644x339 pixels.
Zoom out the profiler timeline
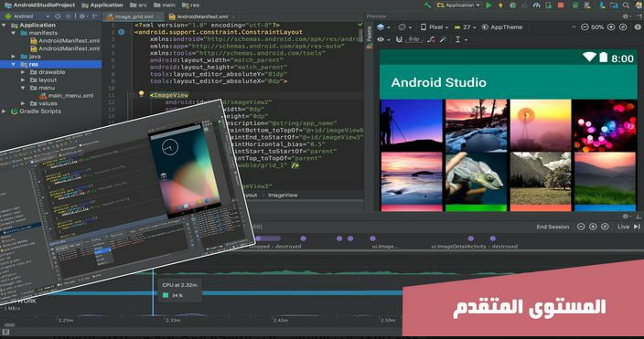click(581, 227)
